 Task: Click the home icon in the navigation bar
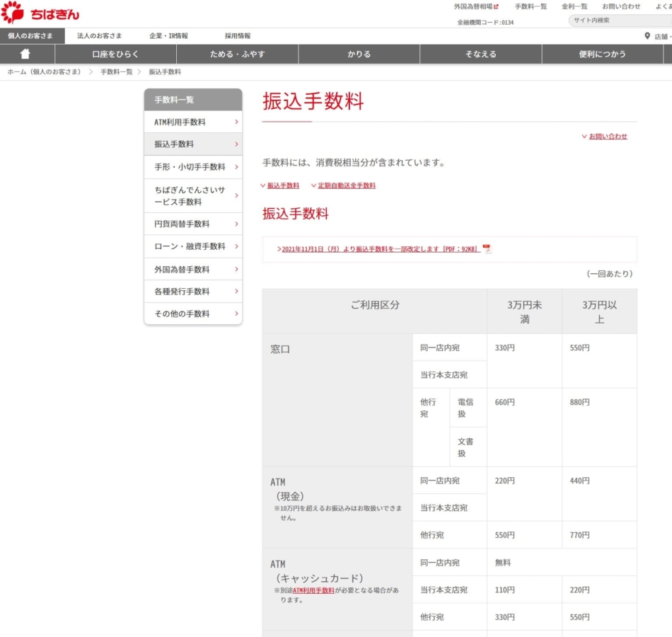(26, 53)
